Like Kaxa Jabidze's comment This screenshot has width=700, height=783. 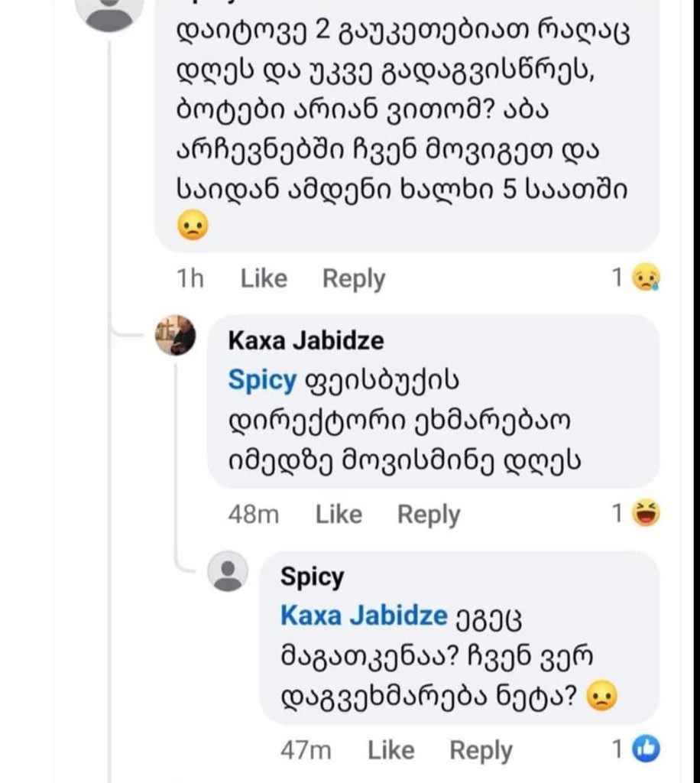click(338, 514)
